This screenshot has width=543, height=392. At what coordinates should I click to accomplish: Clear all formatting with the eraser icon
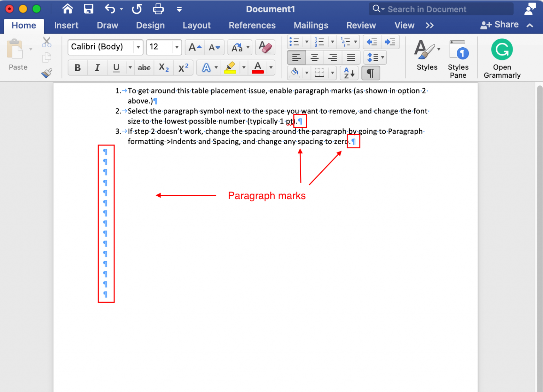pos(265,47)
